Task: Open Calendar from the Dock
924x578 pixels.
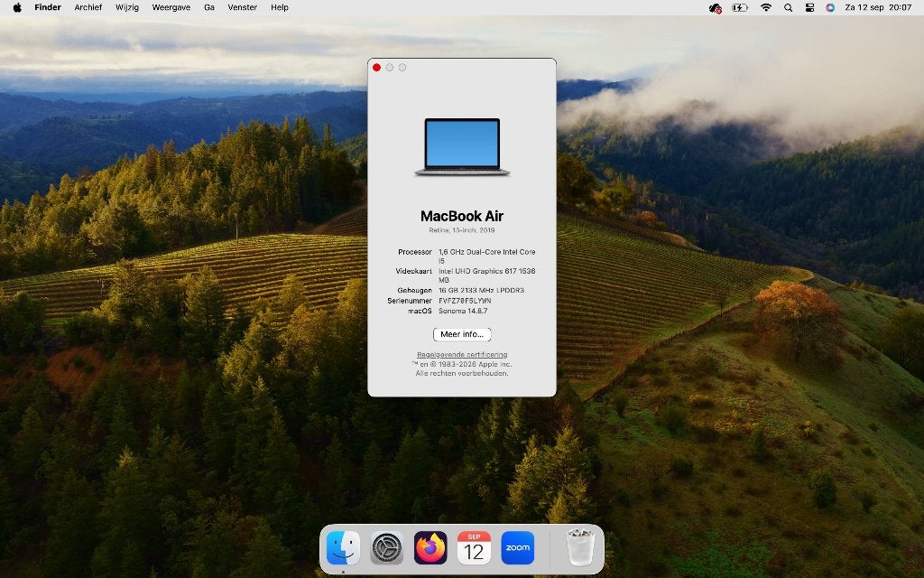Action: click(x=475, y=548)
